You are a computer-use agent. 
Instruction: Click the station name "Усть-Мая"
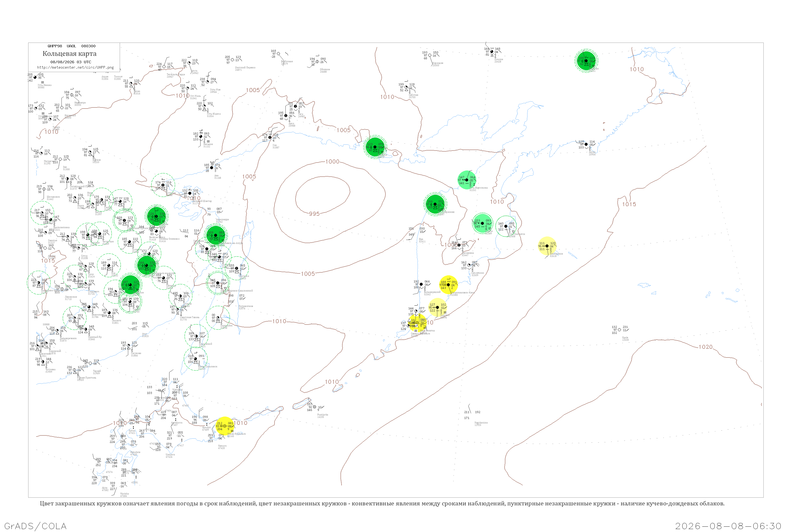tap(215, 90)
